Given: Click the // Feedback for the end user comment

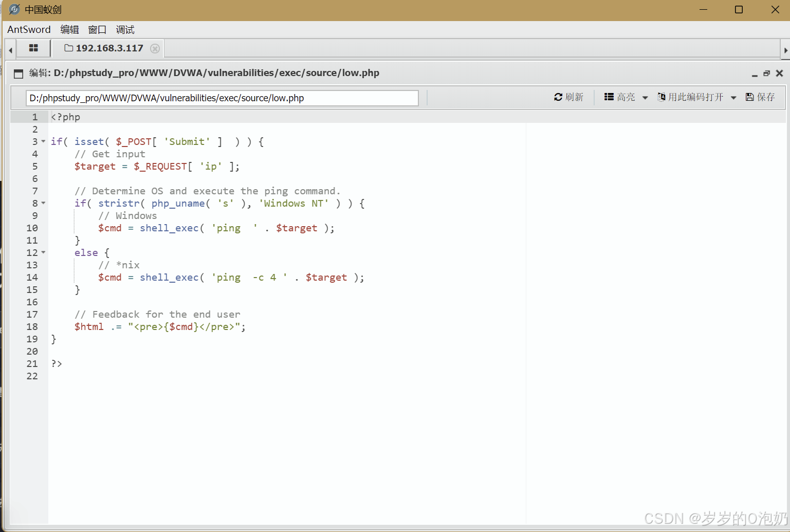Looking at the screenshot, I should [x=157, y=314].
